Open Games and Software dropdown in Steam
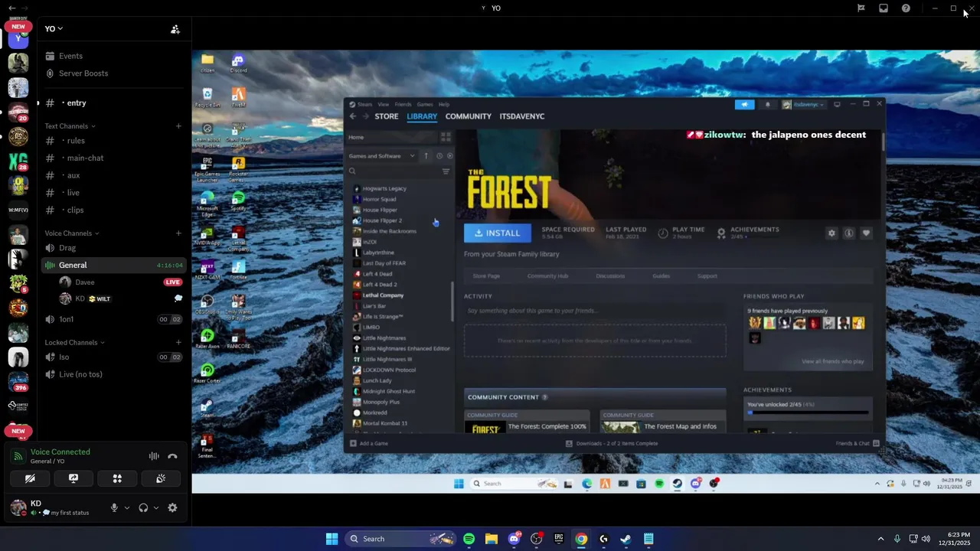This screenshot has width=980, height=551. [381, 156]
